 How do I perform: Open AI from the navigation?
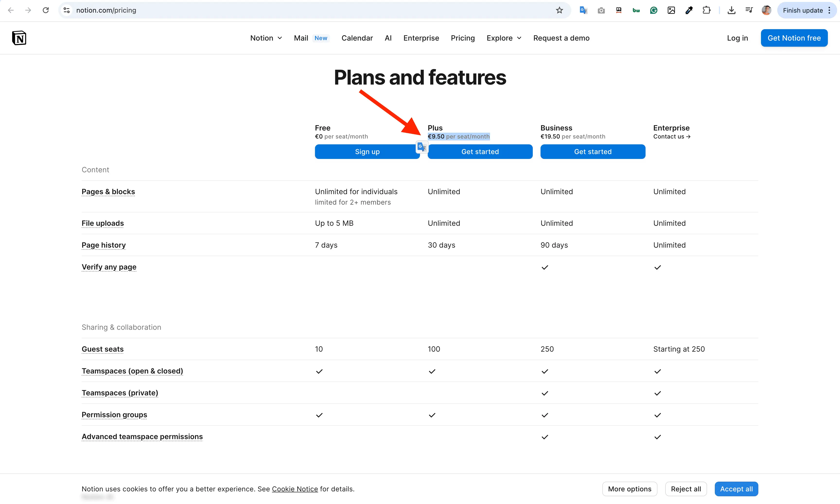coord(388,38)
